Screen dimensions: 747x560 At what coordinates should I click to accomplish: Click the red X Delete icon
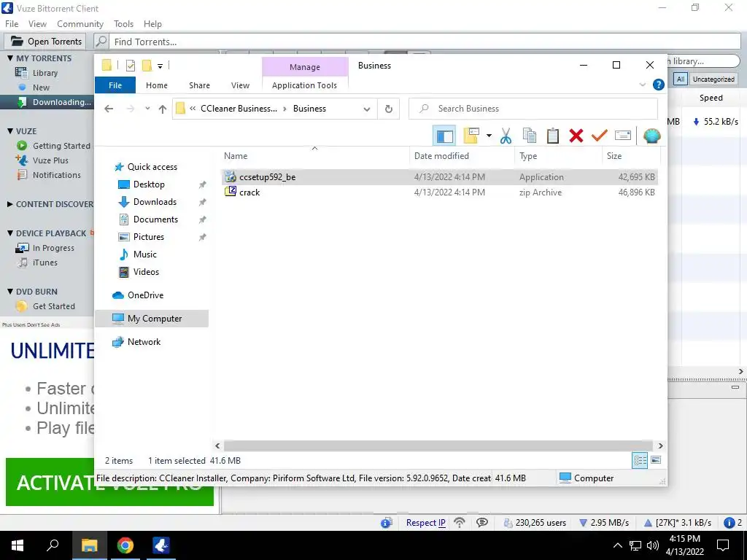[x=576, y=136]
